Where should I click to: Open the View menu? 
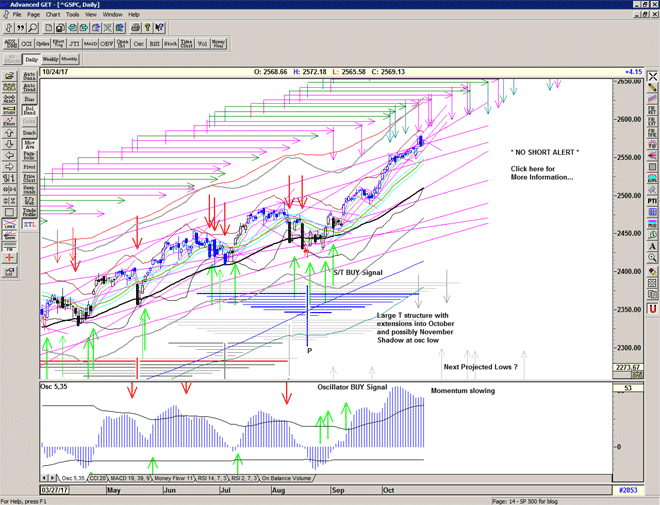pos(94,15)
